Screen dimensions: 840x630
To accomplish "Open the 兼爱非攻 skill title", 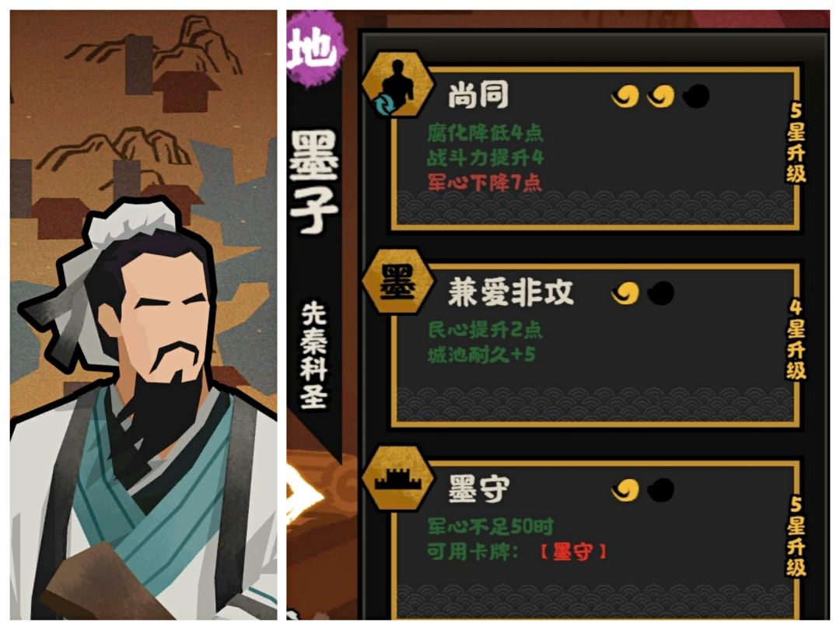I will 510,292.
